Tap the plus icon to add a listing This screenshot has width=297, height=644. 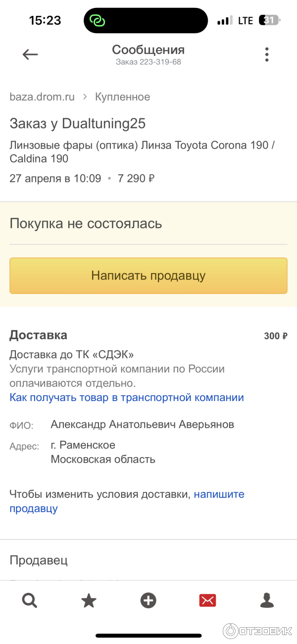click(x=148, y=600)
